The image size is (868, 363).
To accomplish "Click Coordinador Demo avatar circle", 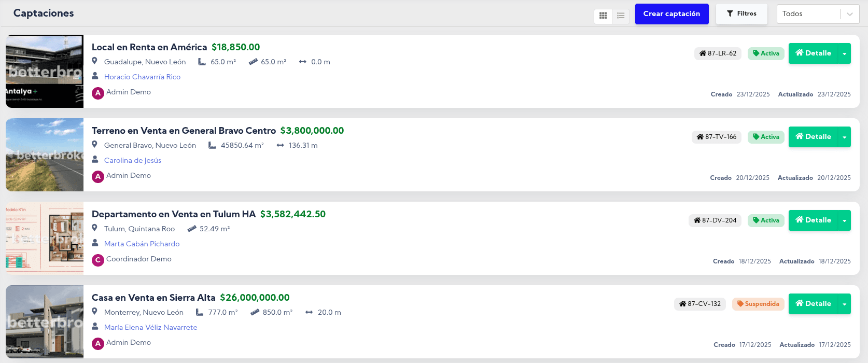I will tap(98, 260).
